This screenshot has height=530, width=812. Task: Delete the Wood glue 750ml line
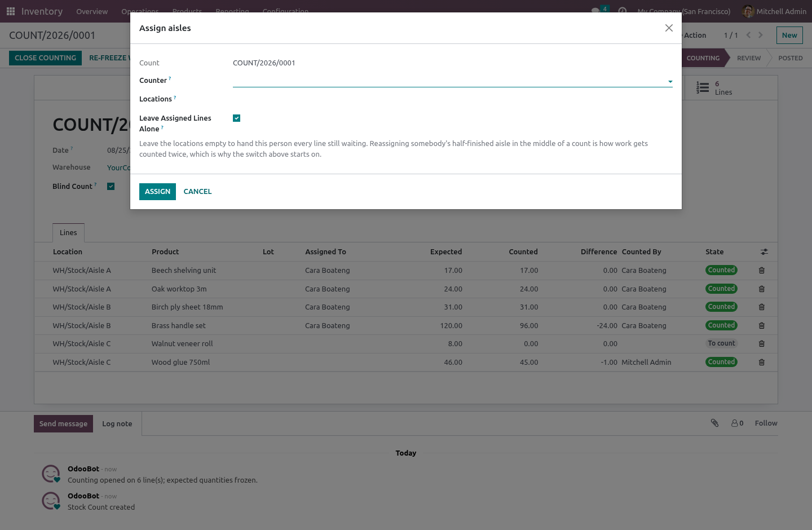point(762,363)
